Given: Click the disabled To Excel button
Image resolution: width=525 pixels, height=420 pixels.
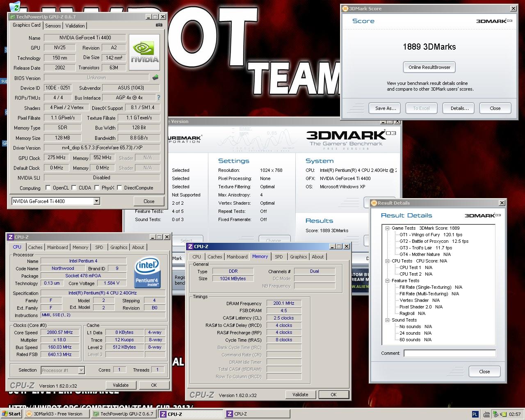Looking at the screenshot, I should coord(421,108).
